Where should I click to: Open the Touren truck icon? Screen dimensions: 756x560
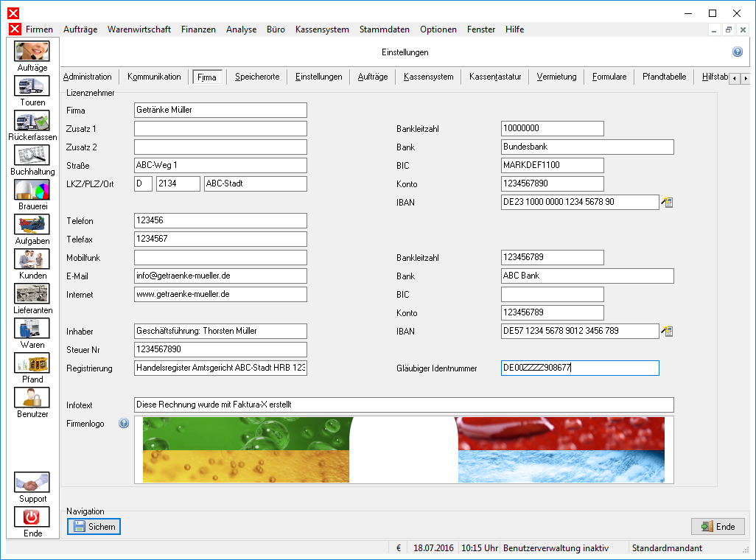click(x=32, y=86)
